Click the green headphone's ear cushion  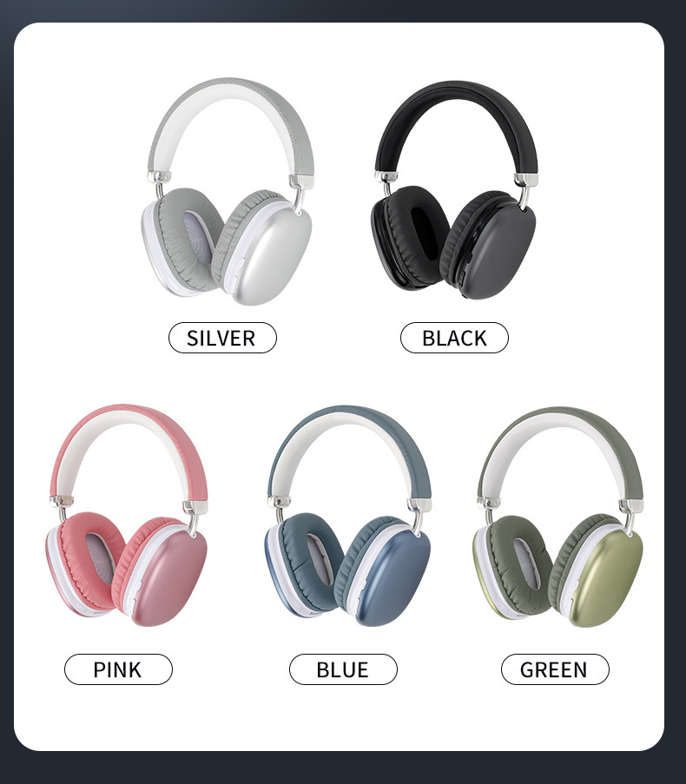click(x=520, y=565)
